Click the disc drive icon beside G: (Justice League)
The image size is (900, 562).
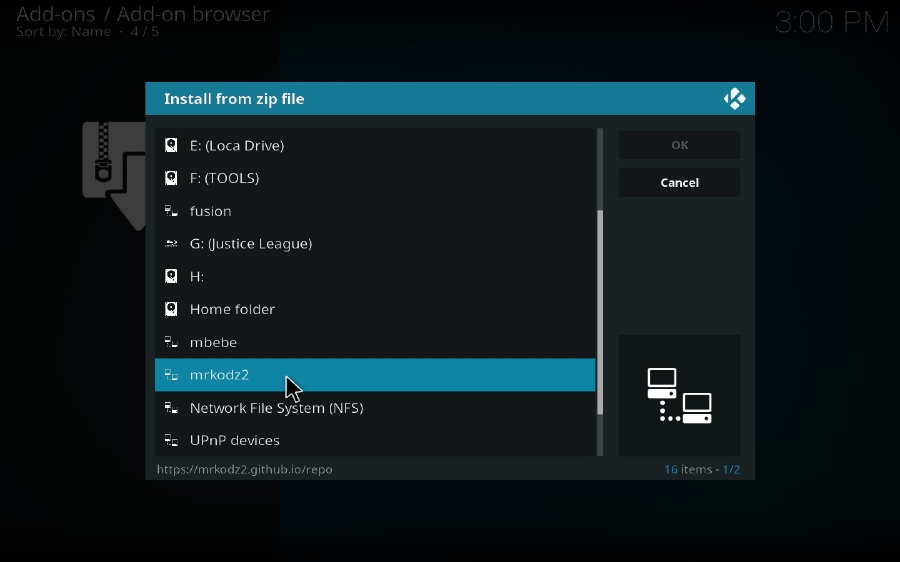[x=171, y=244]
